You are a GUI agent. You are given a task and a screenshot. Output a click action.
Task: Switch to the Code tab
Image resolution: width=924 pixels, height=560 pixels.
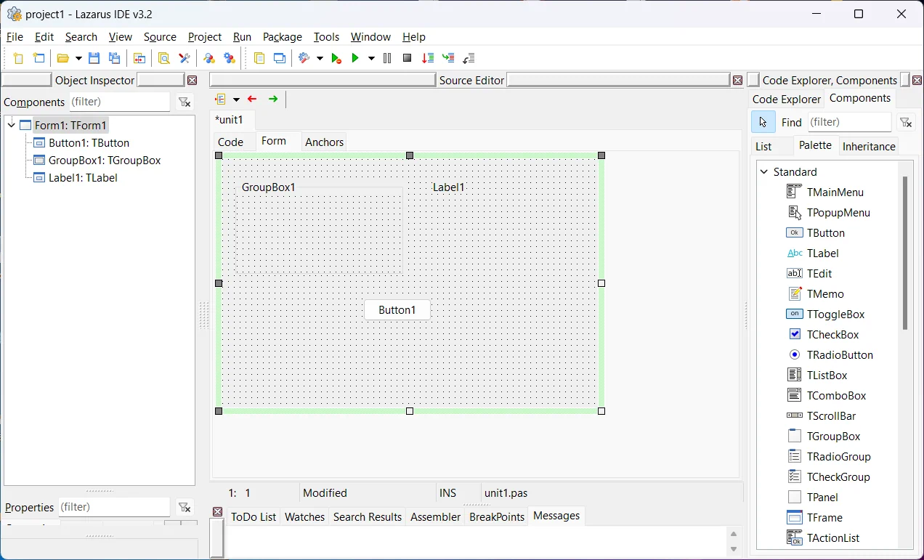(231, 142)
